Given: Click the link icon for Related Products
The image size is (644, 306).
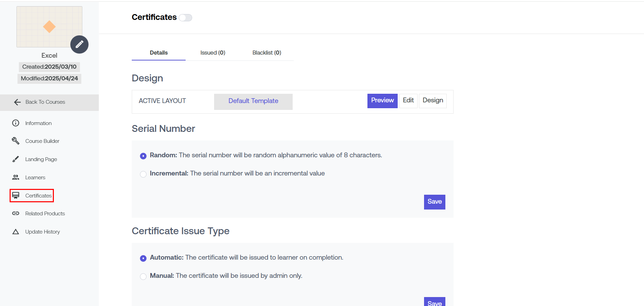Looking at the screenshot, I should 16,213.
